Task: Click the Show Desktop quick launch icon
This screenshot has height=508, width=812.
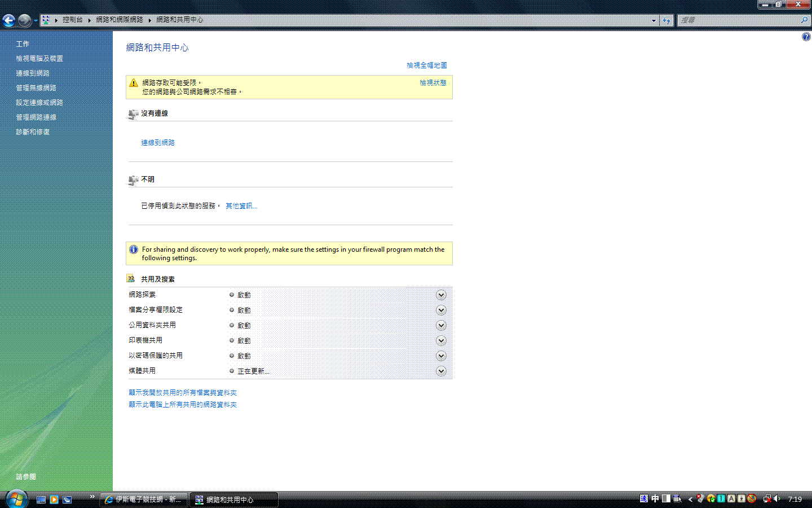Action: (x=41, y=500)
